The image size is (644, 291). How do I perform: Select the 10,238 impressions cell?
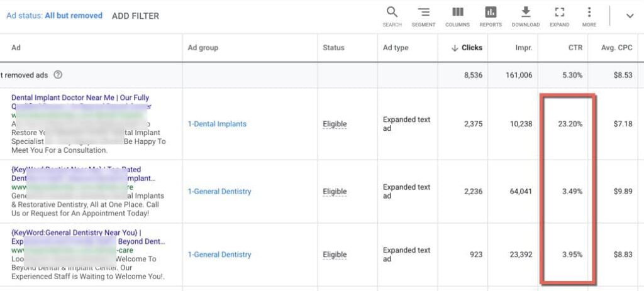(521, 124)
